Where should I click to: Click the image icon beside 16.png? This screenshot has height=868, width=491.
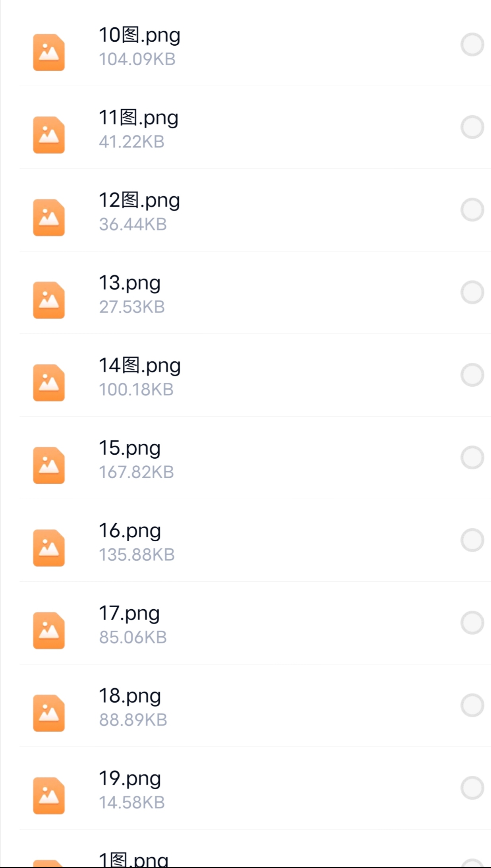49,548
